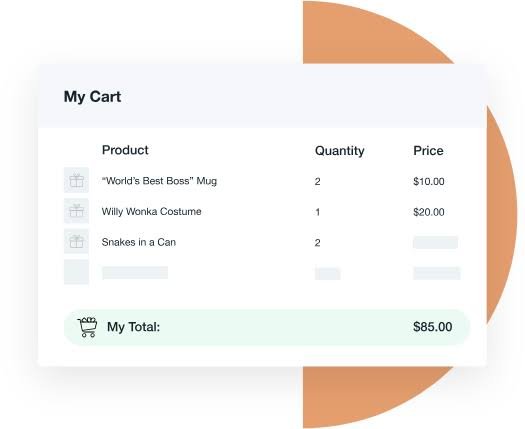Screen dimensions: 525x429
Task: Click the $10.00 price of the mug
Action: tap(429, 182)
